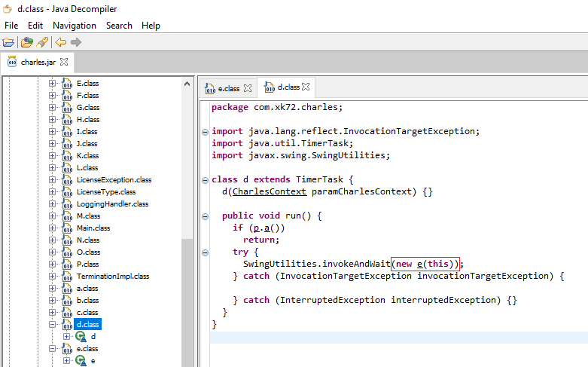
Task: Click the H.class file icon
Action: (x=67, y=119)
